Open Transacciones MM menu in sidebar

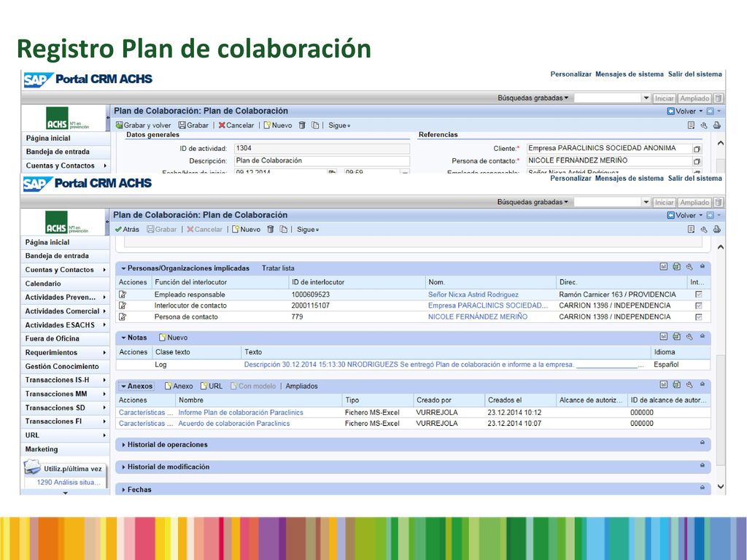point(65,394)
